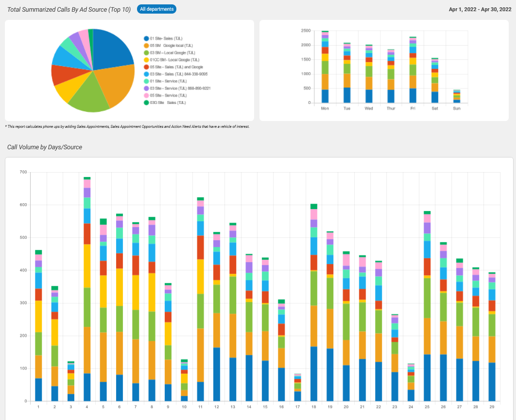Click dark green 03G Site Sales legend dot

146,103
